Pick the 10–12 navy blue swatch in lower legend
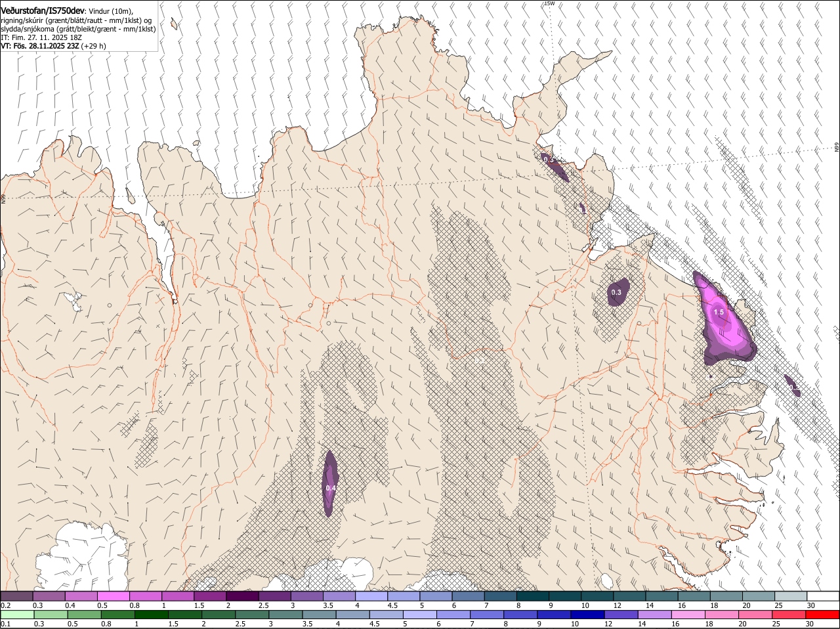Image resolution: width=840 pixels, height=629 pixels. (x=587, y=615)
